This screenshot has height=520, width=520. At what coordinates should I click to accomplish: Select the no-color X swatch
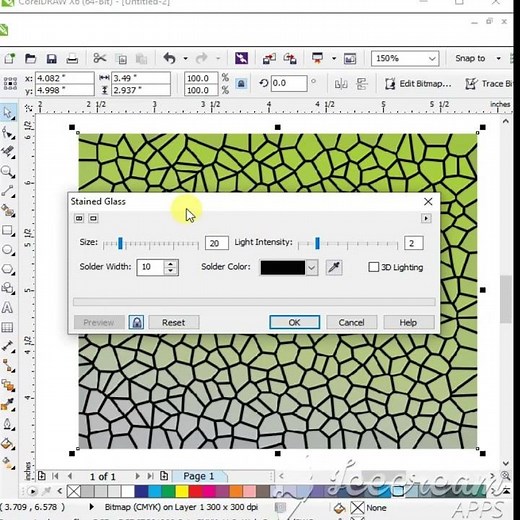[73, 491]
